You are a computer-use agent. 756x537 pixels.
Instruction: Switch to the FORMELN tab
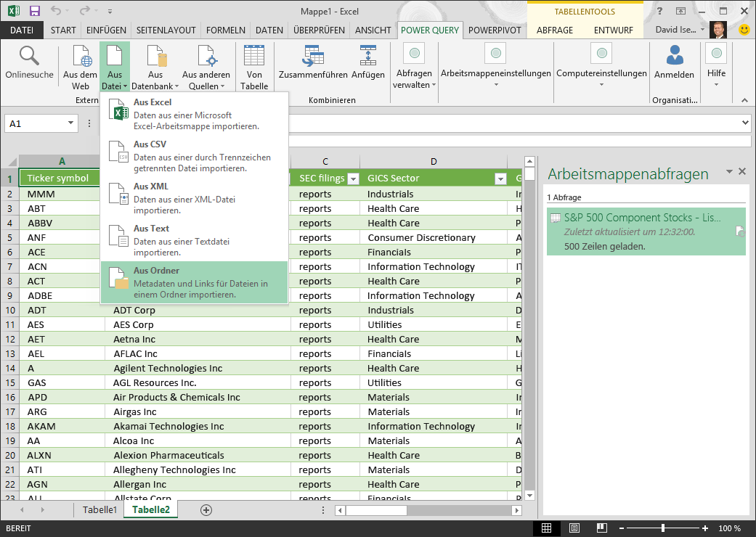226,30
